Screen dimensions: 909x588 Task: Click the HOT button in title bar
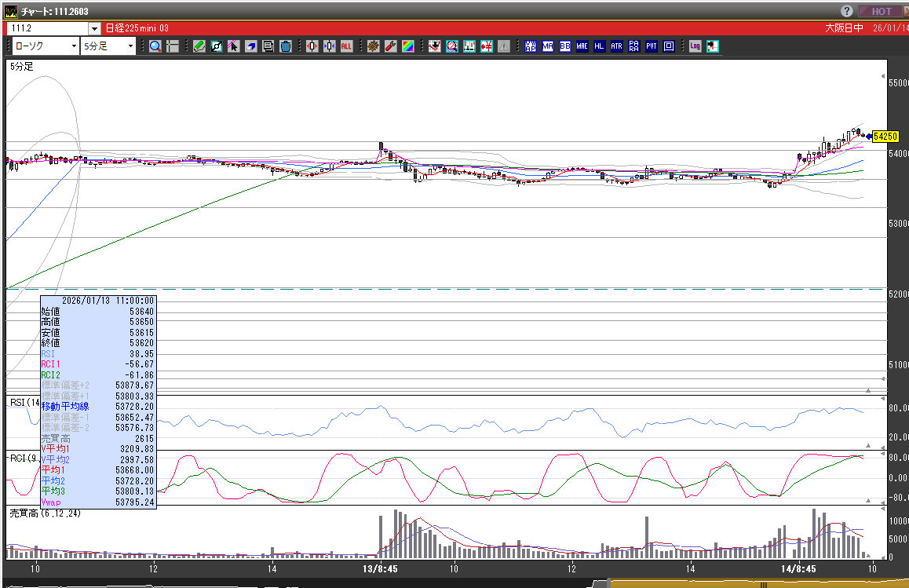coord(882,11)
